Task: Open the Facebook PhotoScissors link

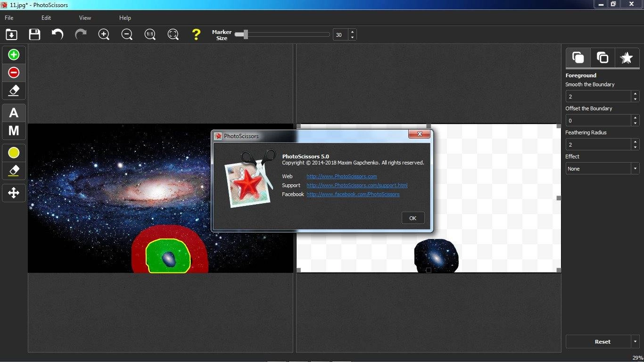Action: pyautogui.click(x=353, y=194)
